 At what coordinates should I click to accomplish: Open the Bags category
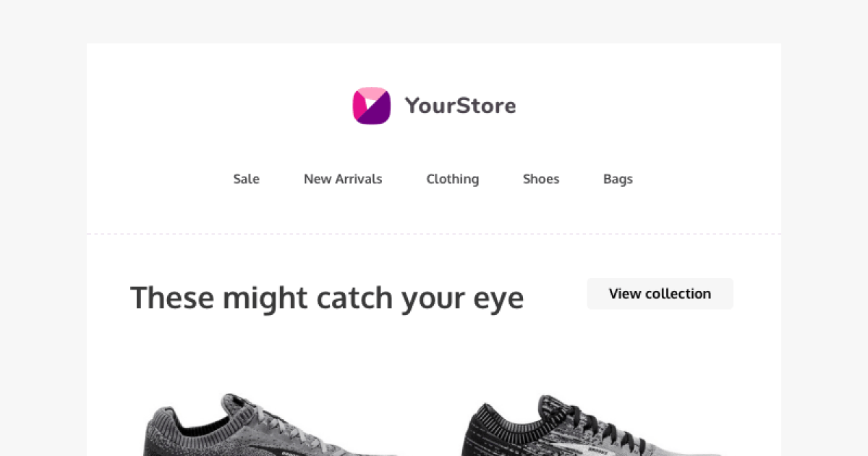[x=618, y=179]
